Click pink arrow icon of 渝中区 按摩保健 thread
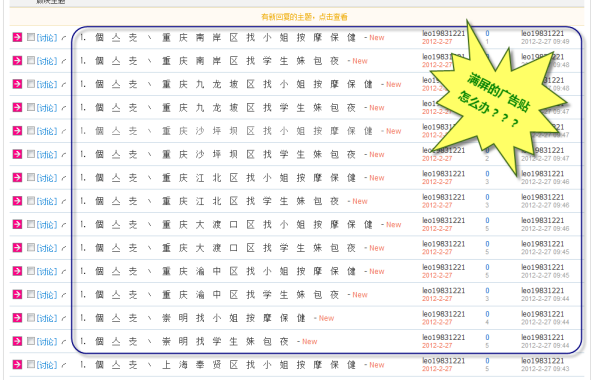This screenshot has width=595, height=380. [17, 271]
